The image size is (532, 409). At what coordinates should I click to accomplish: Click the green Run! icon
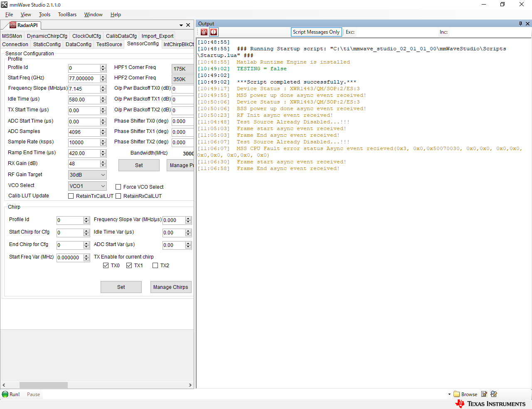click(5, 394)
